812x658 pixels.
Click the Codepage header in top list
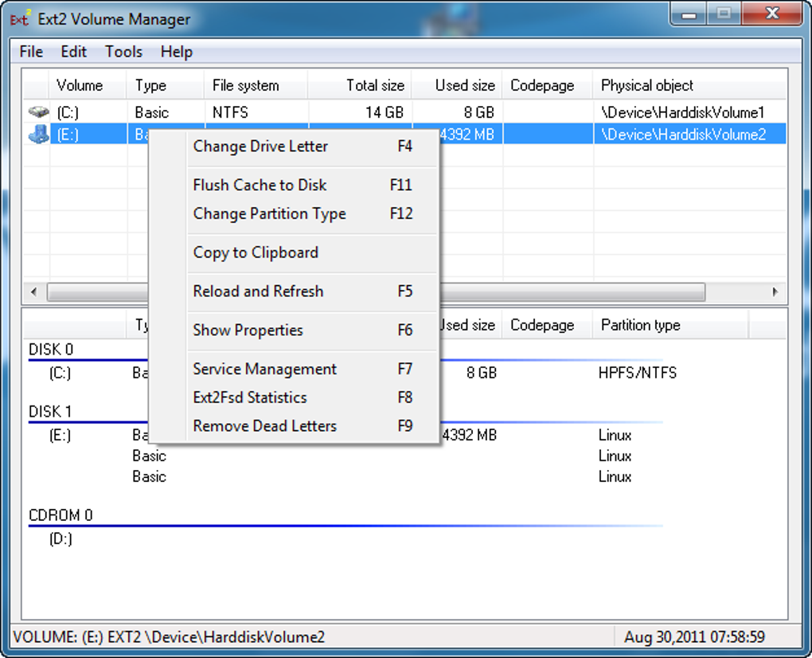coord(548,85)
